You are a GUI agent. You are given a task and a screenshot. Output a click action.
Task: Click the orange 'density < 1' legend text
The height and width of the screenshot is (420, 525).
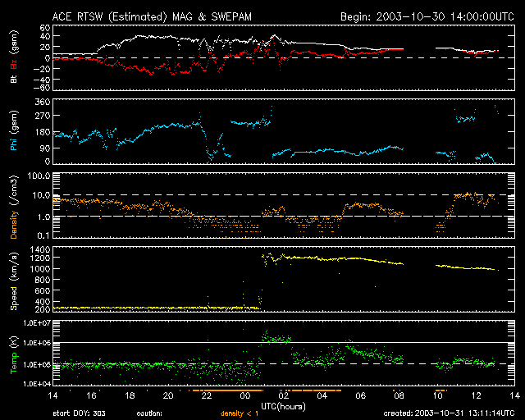pyautogui.click(x=240, y=413)
